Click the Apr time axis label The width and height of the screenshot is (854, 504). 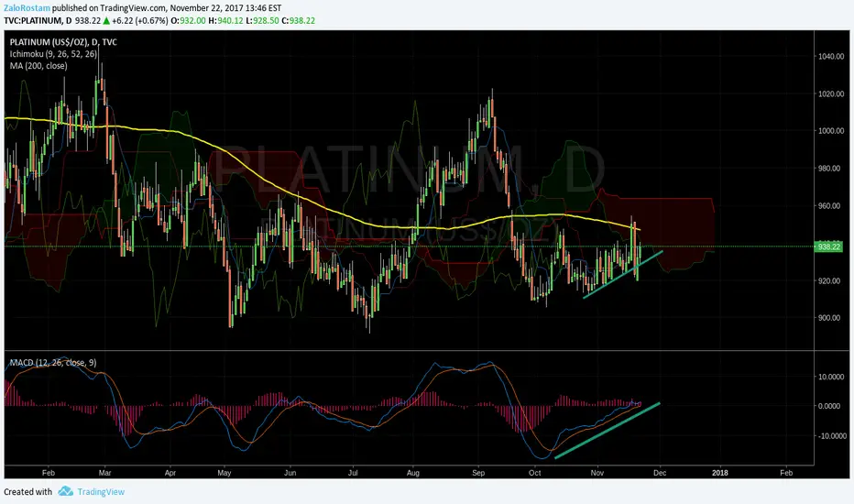tap(170, 473)
